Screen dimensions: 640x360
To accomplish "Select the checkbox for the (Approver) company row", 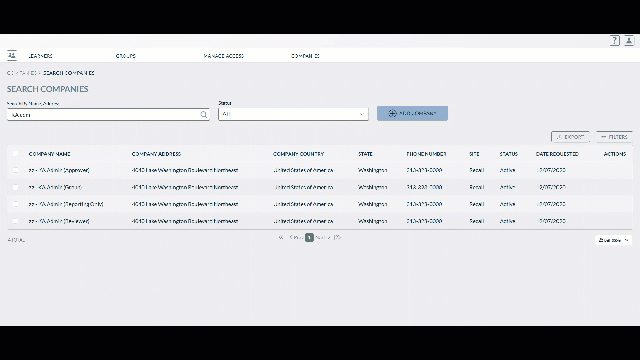I will 16,170.
